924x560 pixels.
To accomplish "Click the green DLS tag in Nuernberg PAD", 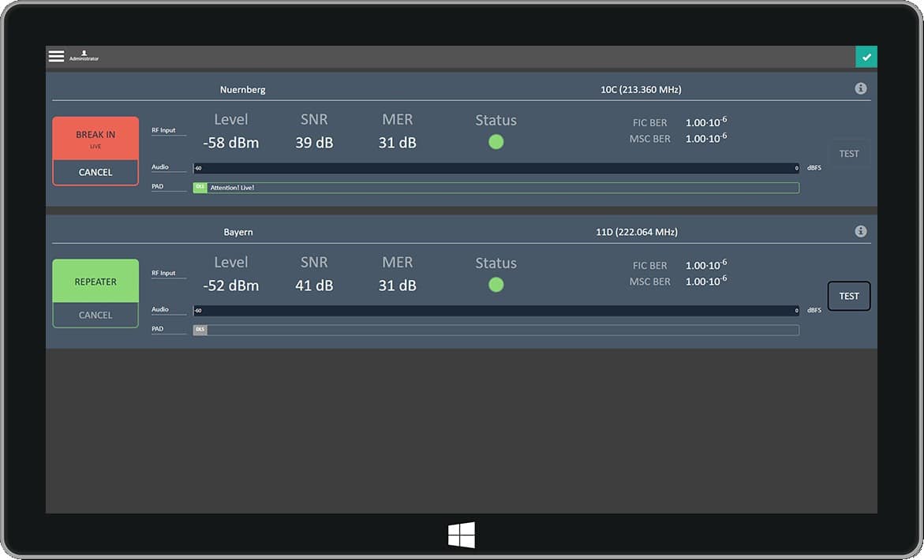I will 200,188.
